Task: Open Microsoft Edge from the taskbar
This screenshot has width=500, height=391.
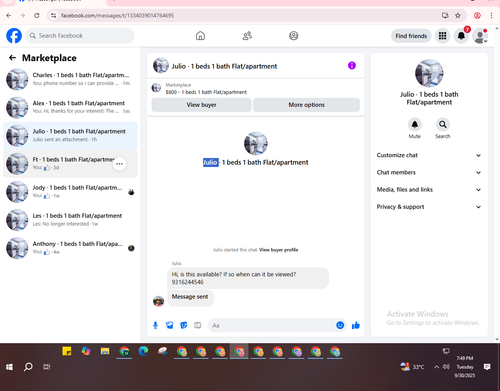Action: point(143,351)
